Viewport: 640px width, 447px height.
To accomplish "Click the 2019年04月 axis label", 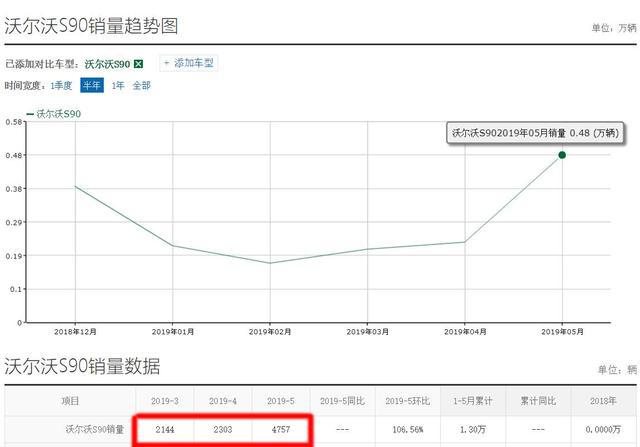I will tap(465, 332).
